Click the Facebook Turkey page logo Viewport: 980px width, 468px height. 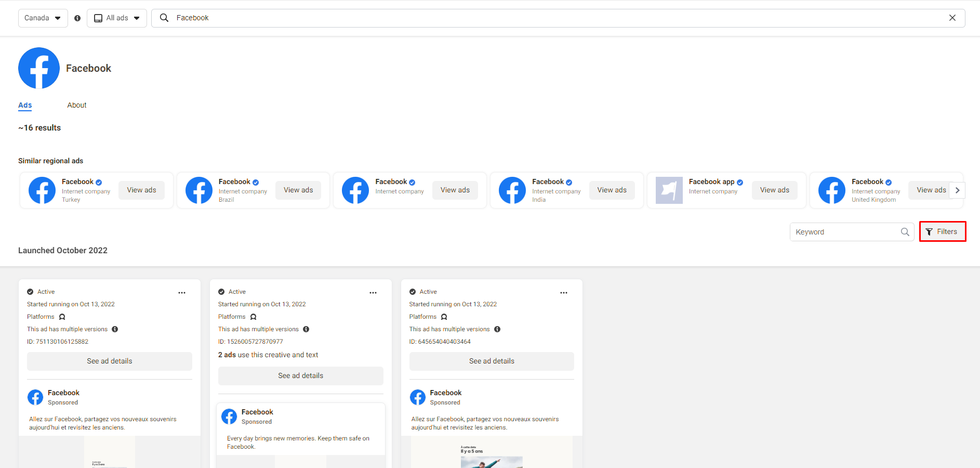coord(42,190)
